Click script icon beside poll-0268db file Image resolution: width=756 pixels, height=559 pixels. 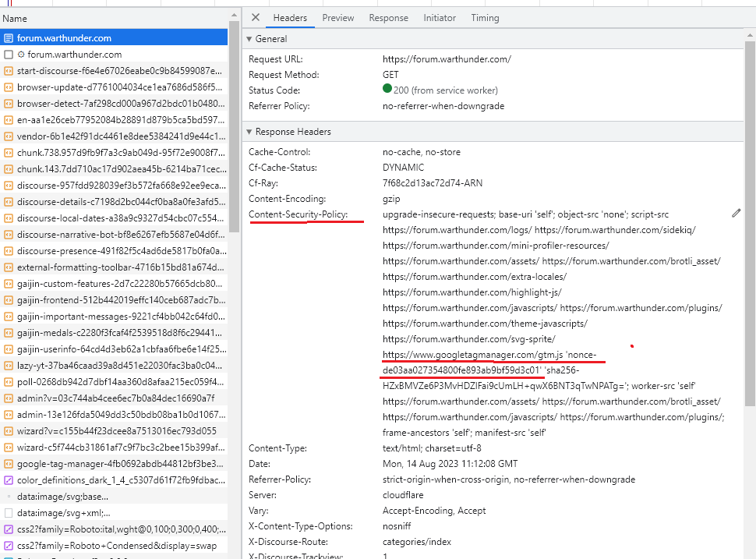pyautogui.click(x=9, y=382)
